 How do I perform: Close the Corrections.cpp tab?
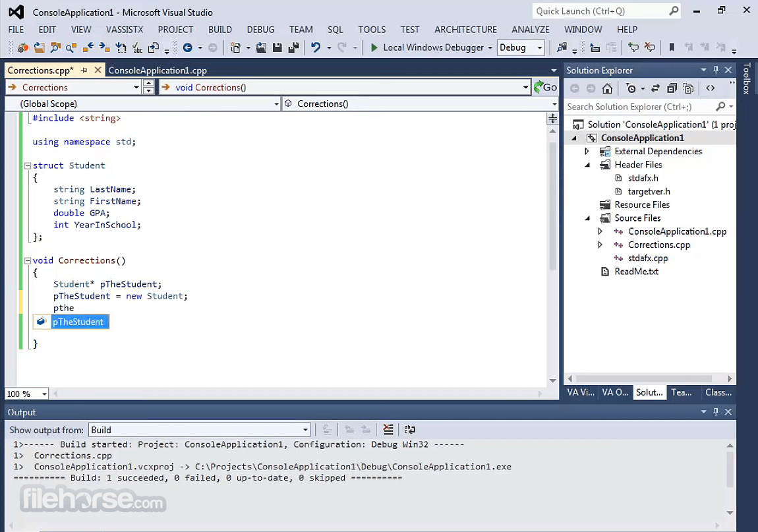click(98, 70)
